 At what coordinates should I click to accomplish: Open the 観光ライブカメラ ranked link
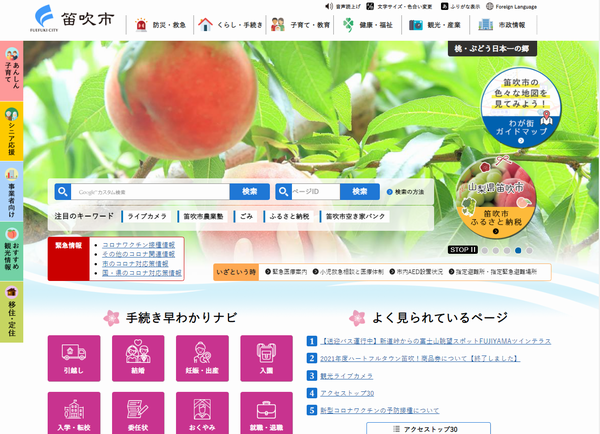(x=346, y=376)
